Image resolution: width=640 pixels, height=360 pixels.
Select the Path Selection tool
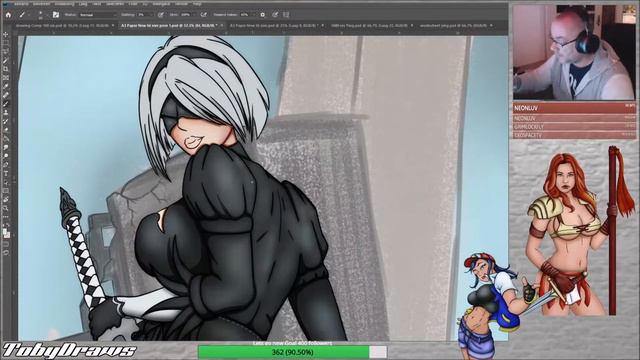point(6,182)
